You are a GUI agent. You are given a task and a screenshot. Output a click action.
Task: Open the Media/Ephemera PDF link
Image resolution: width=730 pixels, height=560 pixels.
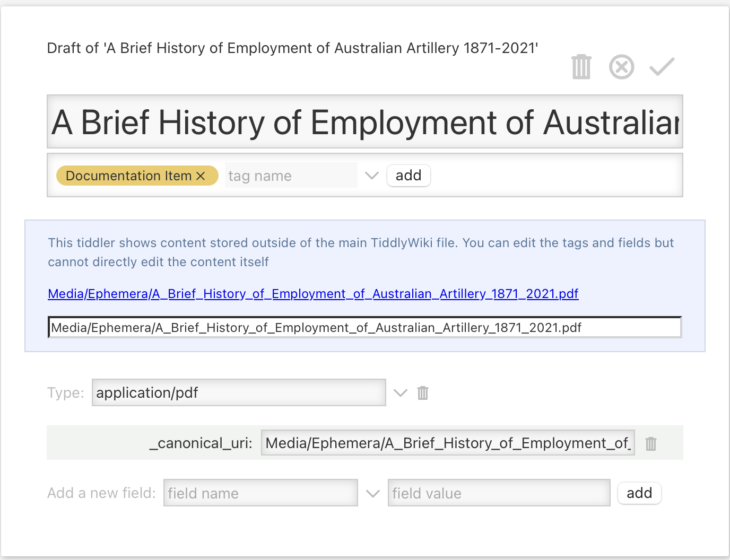(313, 294)
